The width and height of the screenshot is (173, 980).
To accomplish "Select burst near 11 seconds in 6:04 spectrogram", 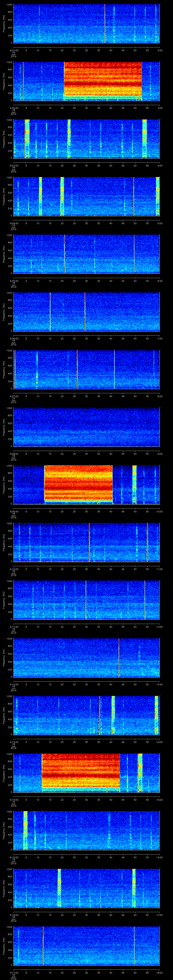I will point(40,196).
